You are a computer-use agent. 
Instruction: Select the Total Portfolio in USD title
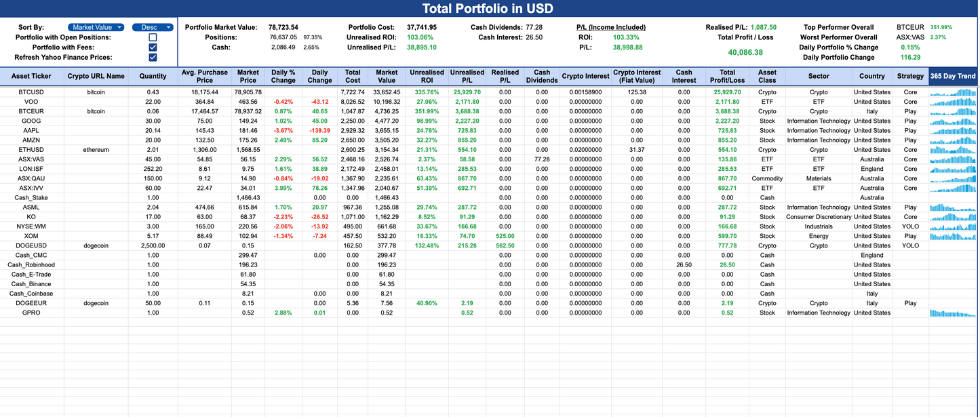point(488,9)
